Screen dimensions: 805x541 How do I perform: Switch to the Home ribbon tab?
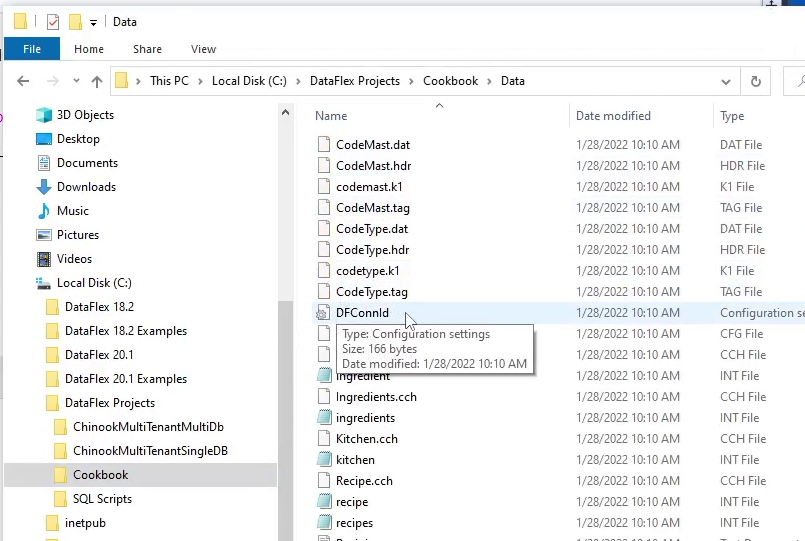[x=89, y=49]
